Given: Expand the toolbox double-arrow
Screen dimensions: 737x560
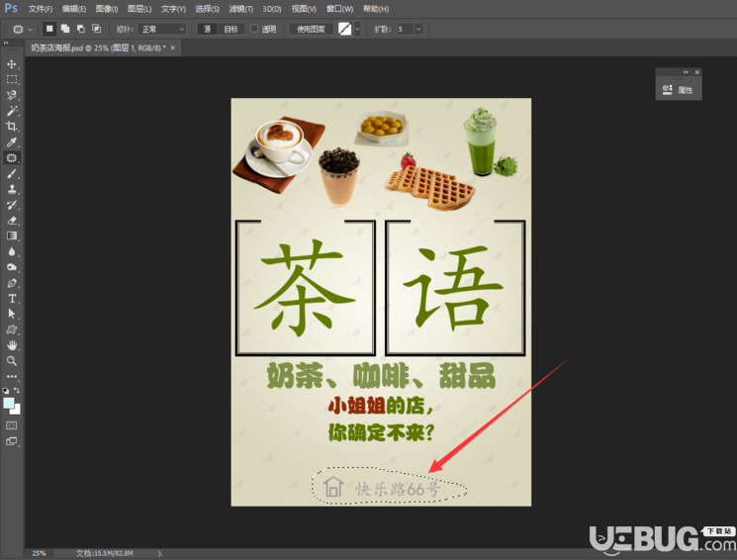Looking at the screenshot, I should click(x=6, y=43).
